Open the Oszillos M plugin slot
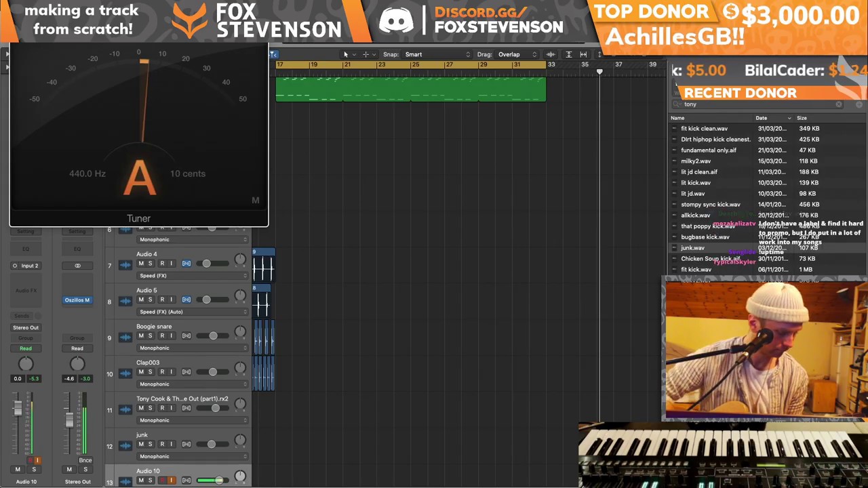Viewport: 868px width, 488px height. tap(77, 300)
